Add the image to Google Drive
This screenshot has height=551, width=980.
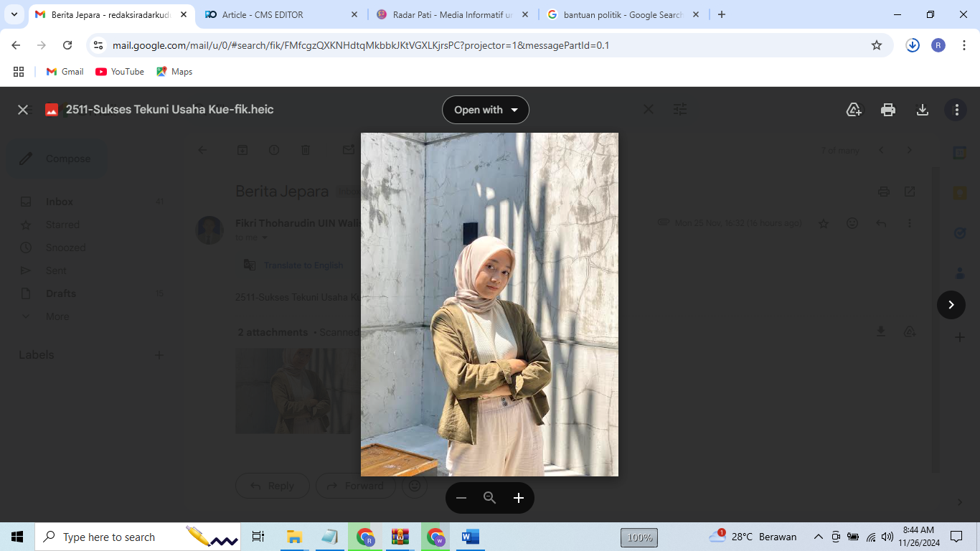[x=854, y=110]
